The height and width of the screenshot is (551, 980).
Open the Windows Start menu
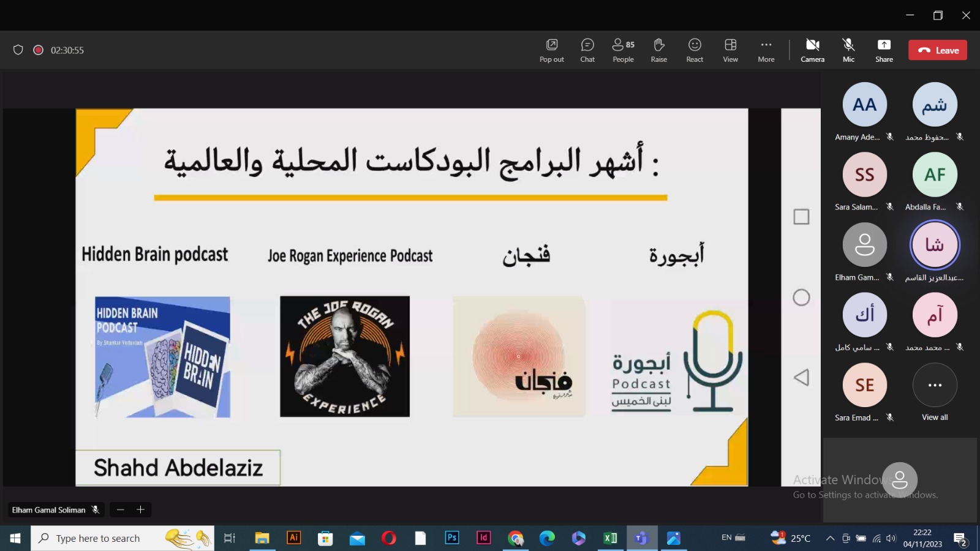15,538
